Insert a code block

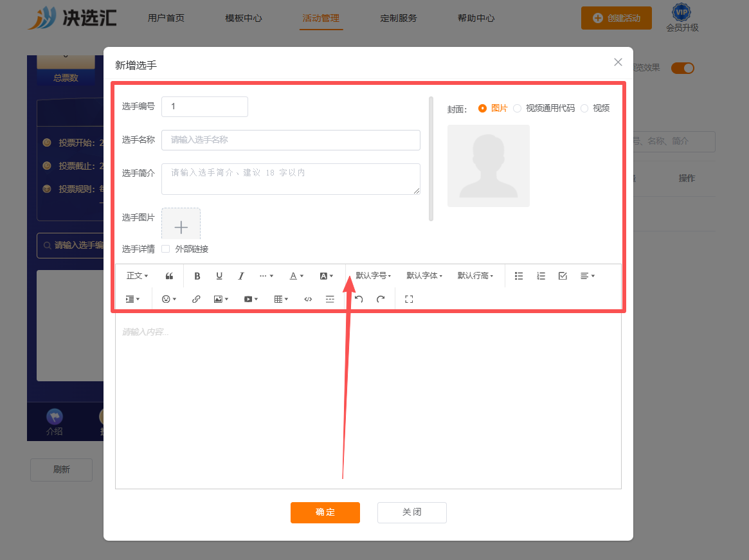click(x=308, y=299)
